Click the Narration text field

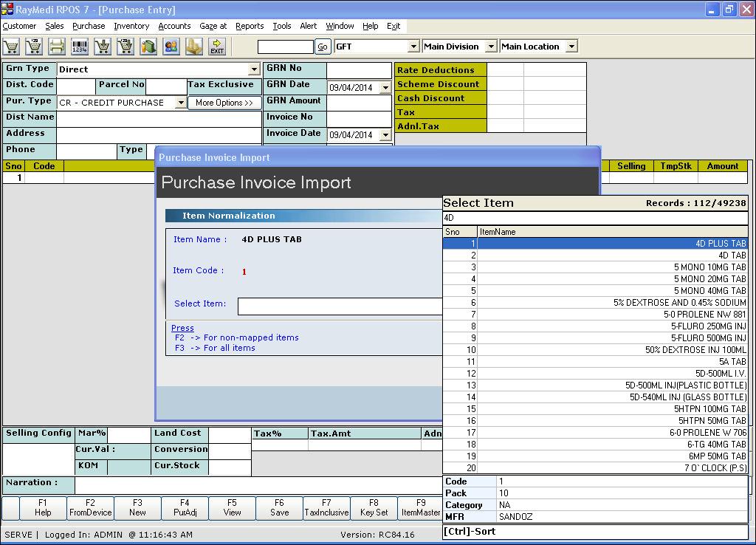pyautogui.click(x=258, y=484)
